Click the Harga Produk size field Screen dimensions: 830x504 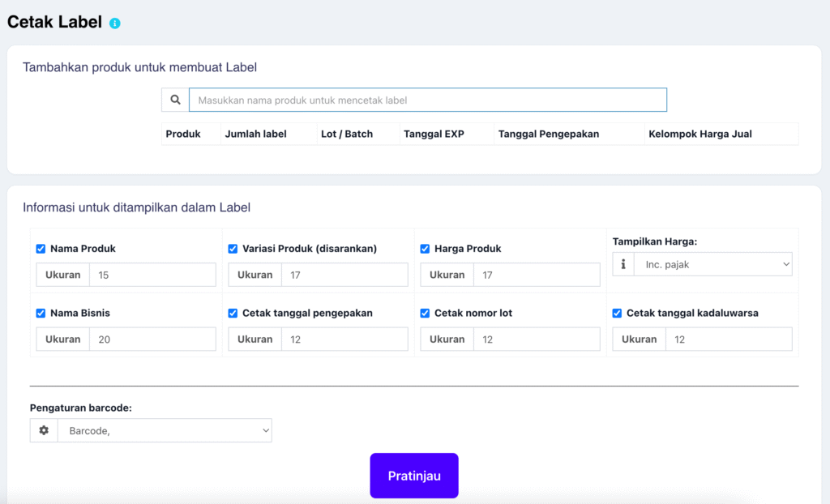537,275
